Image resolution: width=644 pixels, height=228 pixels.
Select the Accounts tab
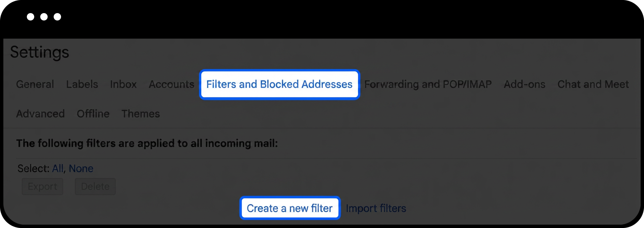(x=171, y=84)
